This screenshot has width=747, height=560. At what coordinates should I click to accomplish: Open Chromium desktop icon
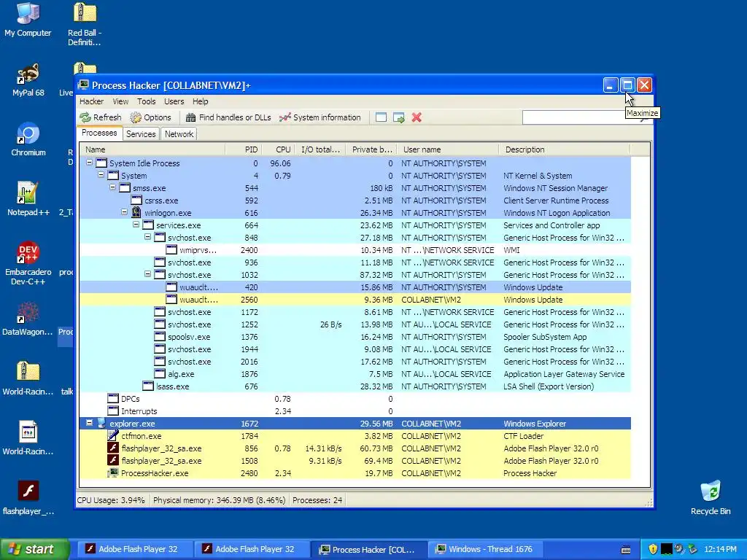pos(28,140)
